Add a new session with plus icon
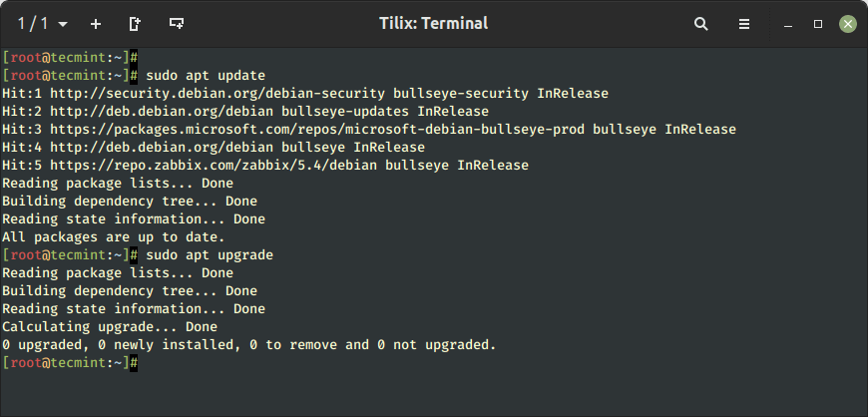This screenshot has width=868, height=417. point(96,24)
